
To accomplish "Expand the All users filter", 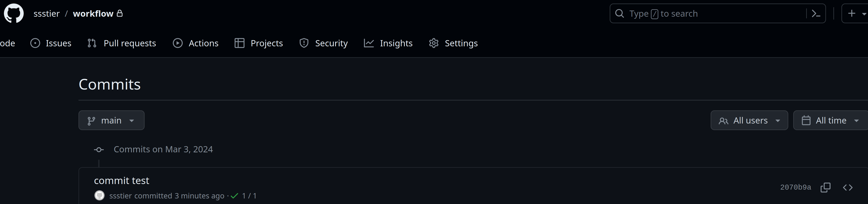I will point(749,120).
